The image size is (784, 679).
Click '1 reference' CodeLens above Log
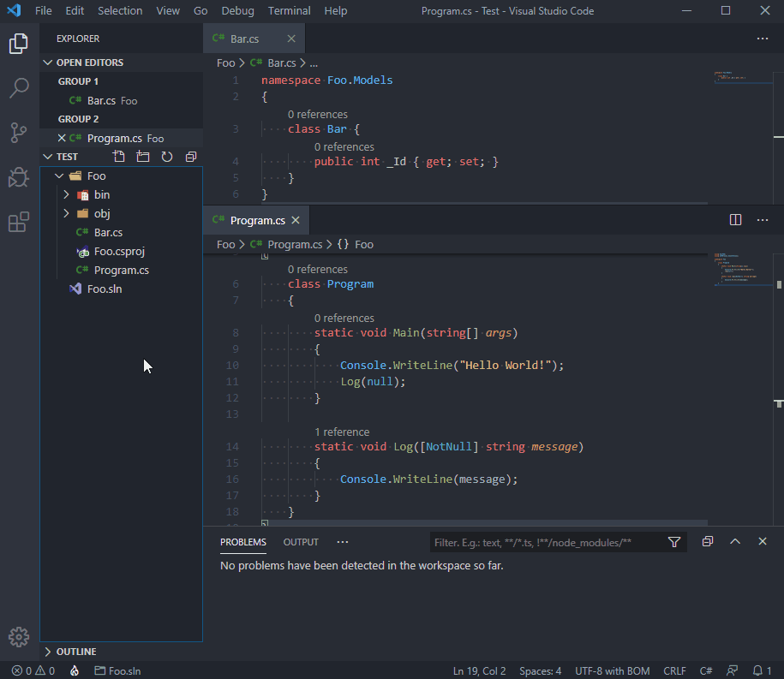pyautogui.click(x=342, y=432)
